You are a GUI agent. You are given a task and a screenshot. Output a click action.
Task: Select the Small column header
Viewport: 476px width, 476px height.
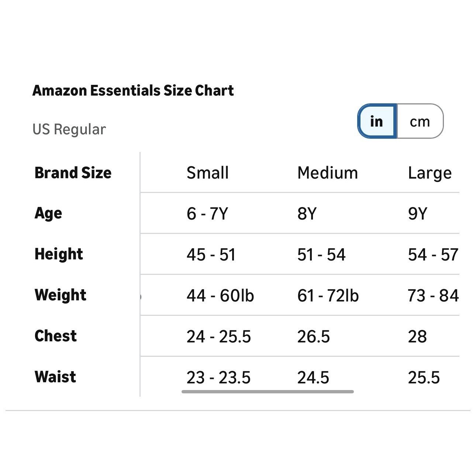click(x=207, y=173)
